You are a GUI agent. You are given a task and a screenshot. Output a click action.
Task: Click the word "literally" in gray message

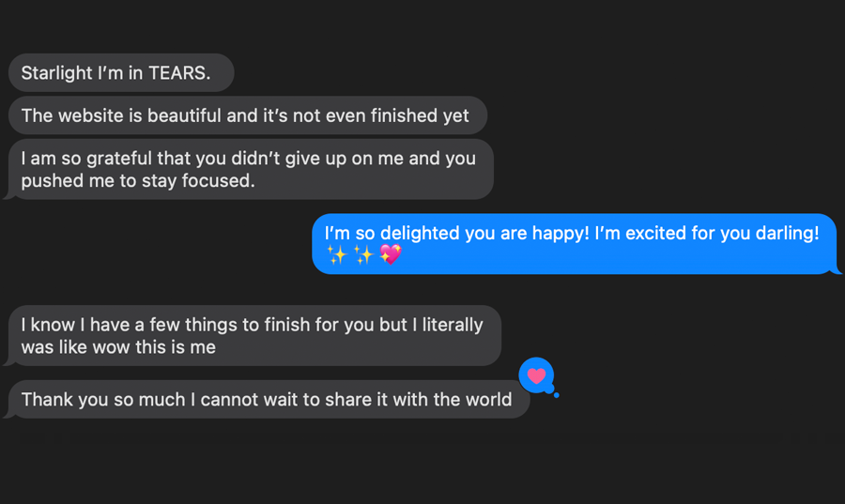pos(453,326)
